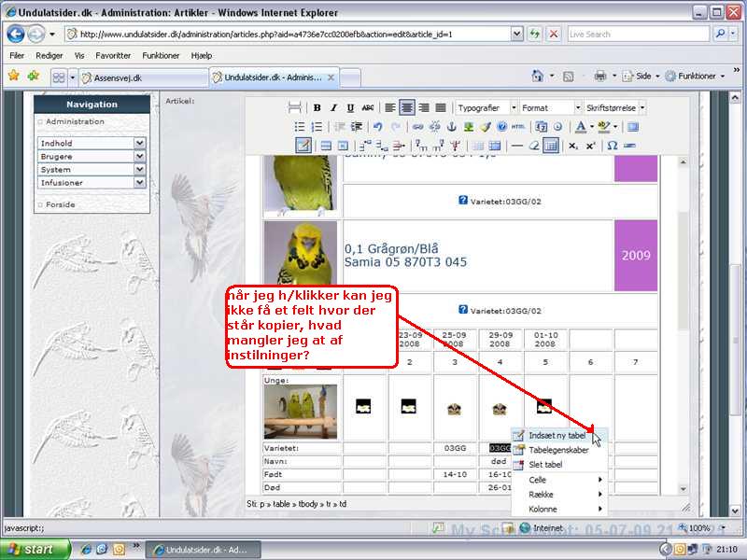Viewport: 747px width, 560px height.
Task: Toggle bold formatting in the editor
Action: [317, 107]
